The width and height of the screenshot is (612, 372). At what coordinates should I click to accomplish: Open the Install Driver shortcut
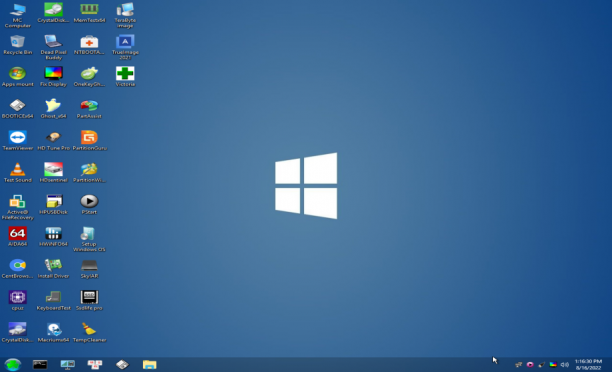tap(53, 269)
